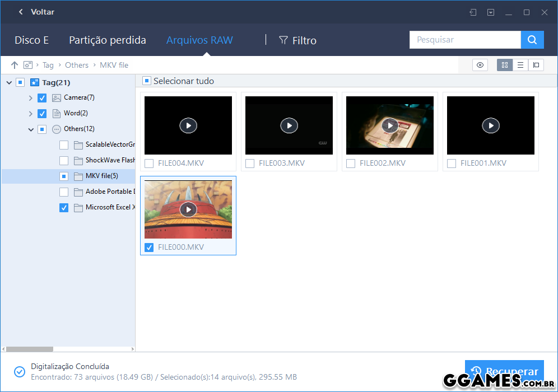
Task: Play the FILE002.MKV video preview
Action: 390,125
